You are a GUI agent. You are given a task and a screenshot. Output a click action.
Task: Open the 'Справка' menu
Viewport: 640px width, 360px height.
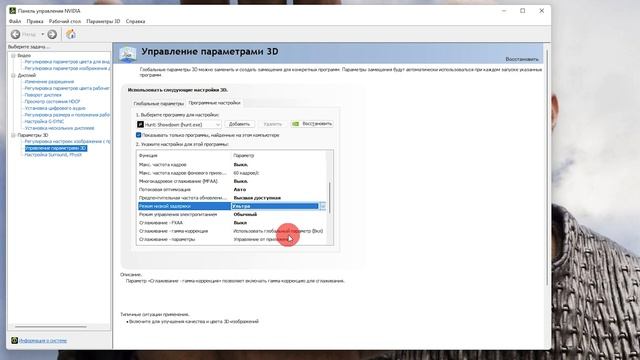point(136,21)
